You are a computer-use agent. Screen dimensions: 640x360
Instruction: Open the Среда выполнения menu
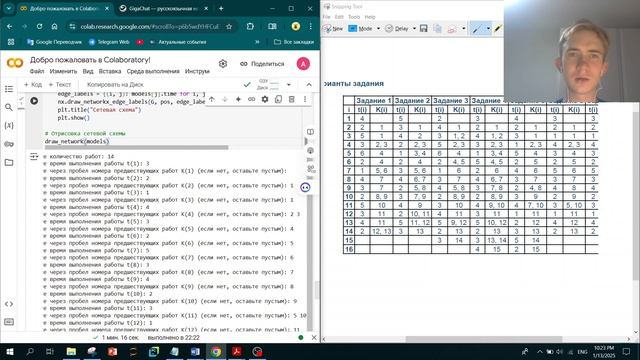153,71
